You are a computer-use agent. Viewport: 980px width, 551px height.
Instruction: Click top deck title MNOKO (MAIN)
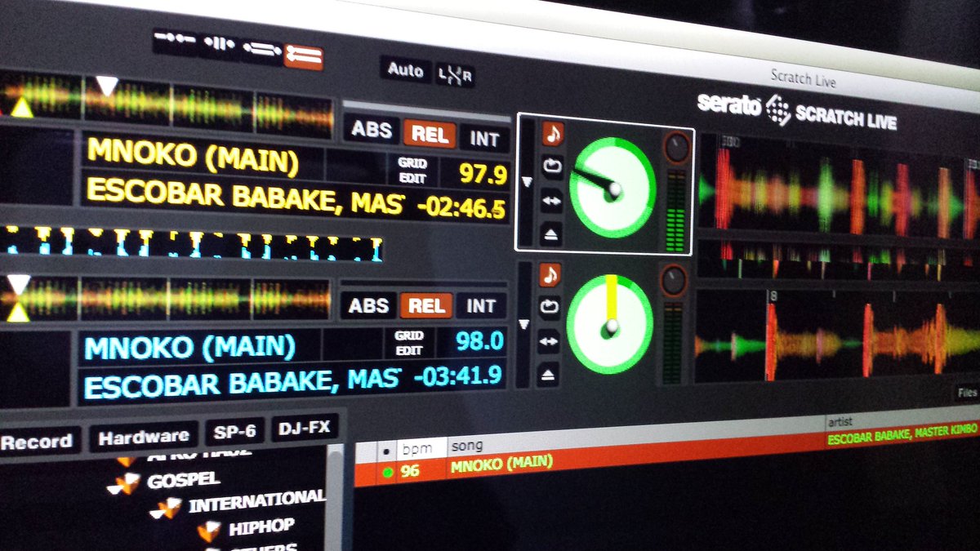(x=193, y=157)
